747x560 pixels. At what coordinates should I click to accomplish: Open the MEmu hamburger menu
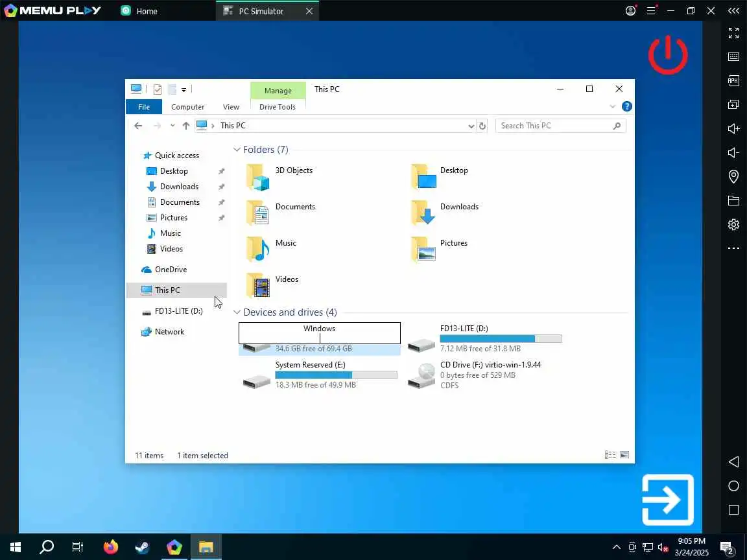coord(651,10)
